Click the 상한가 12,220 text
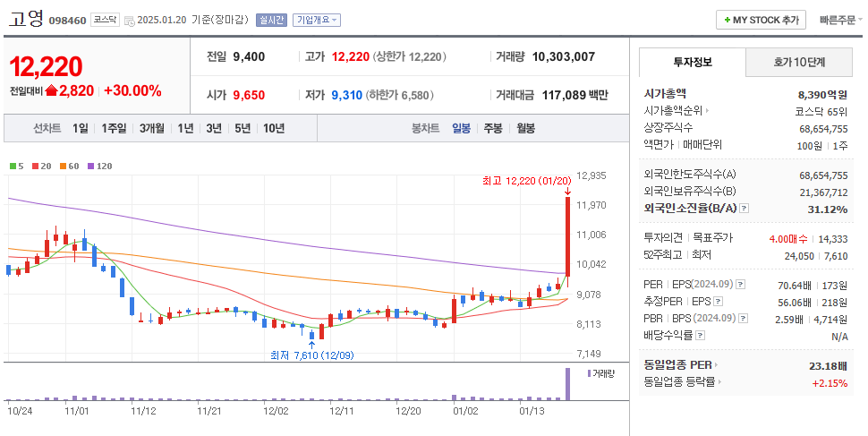This screenshot has height=436, width=868. pyautogui.click(x=410, y=56)
